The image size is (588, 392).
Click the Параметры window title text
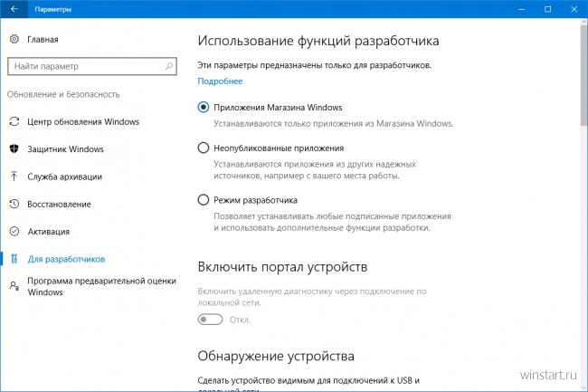[52, 9]
